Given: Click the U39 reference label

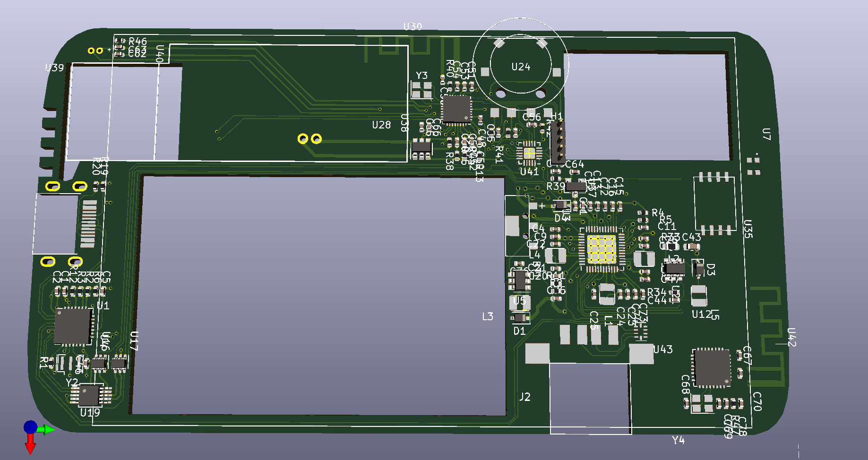Looking at the screenshot, I should [x=54, y=68].
